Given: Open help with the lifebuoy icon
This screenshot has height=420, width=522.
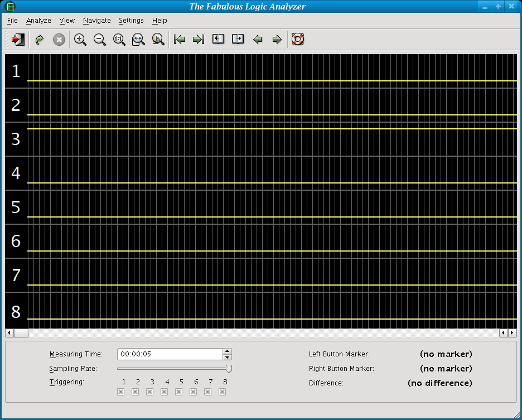Looking at the screenshot, I should point(298,40).
